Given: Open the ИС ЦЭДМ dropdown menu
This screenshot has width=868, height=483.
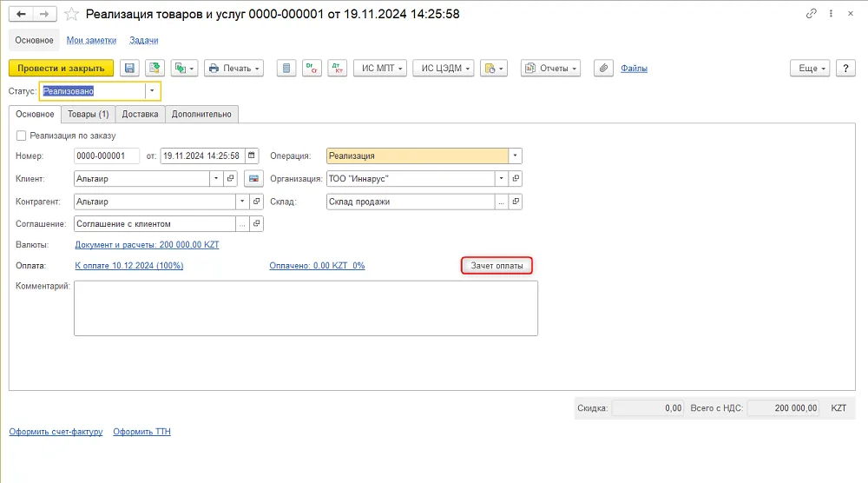Looking at the screenshot, I should point(444,68).
